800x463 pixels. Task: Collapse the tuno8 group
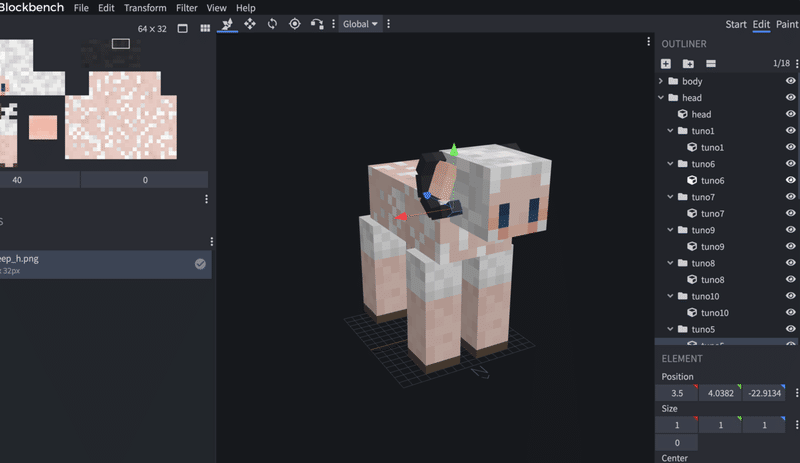670,263
